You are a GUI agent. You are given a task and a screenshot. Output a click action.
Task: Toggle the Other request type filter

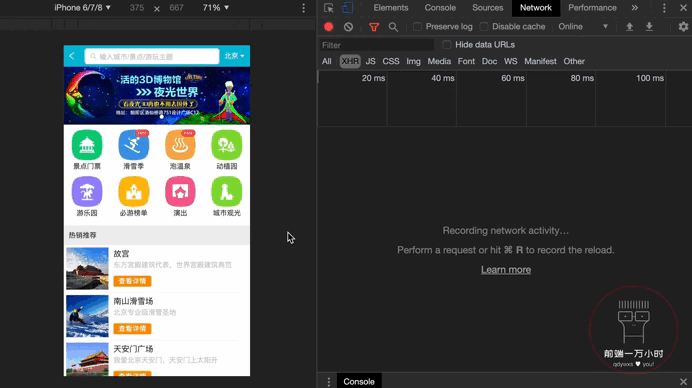[x=574, y=61]
